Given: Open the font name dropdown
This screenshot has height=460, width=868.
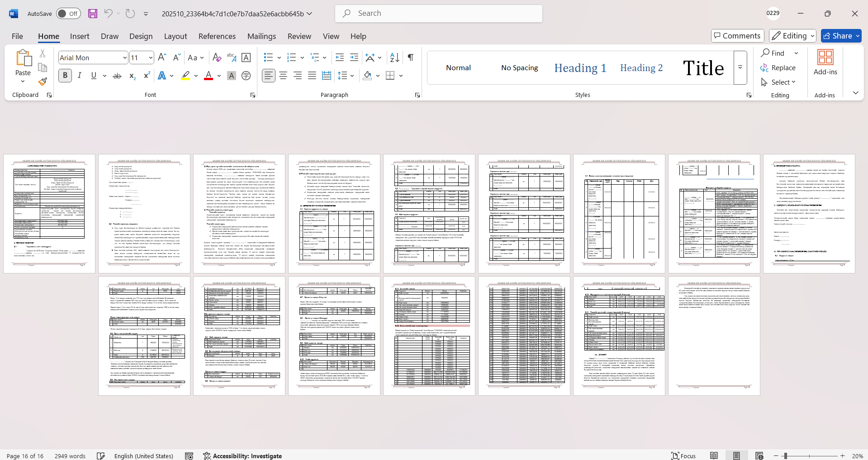Looking at the screenshot, I should click(125, 57).
